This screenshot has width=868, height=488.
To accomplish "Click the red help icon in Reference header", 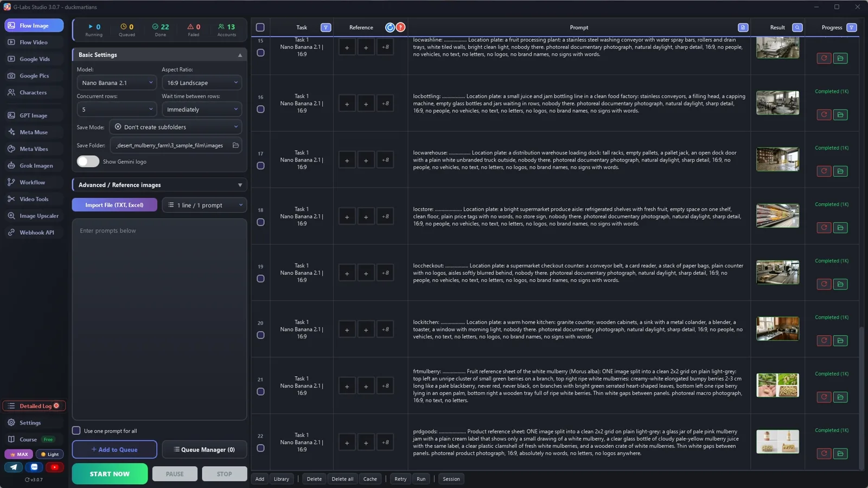I will (x=400, y=27).
